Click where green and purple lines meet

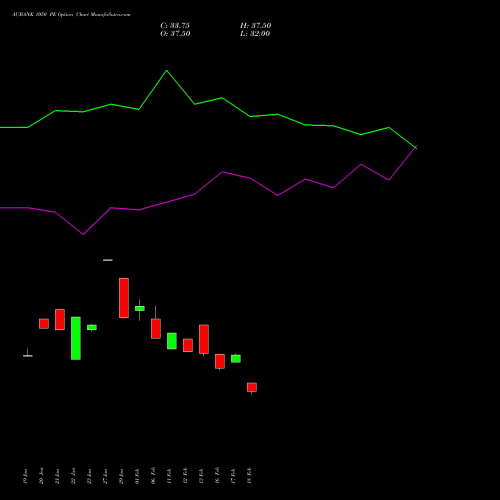[416, 147]
